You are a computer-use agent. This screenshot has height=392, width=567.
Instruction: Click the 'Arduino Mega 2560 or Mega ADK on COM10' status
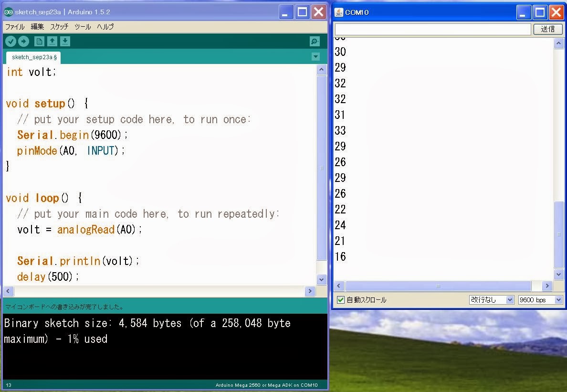click(266, 385)
